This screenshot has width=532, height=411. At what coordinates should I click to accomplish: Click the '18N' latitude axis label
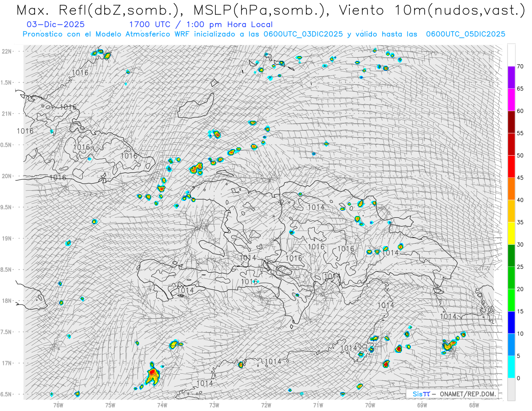(7, 301)
